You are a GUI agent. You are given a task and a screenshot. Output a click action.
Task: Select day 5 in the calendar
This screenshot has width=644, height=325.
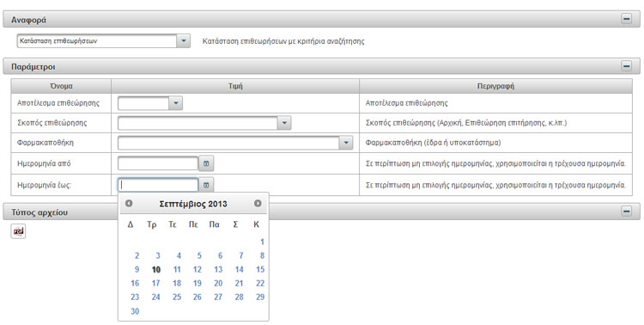pyautogui.click(x=199, y=255)
